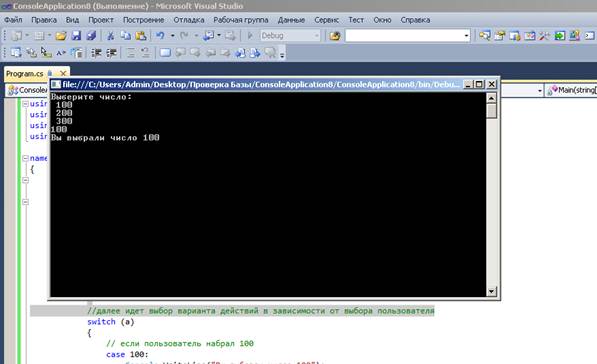Viewport: 597px width, 364px height.
Task: Expand the text editor toolbar options arrow
Action: (282, 55)
